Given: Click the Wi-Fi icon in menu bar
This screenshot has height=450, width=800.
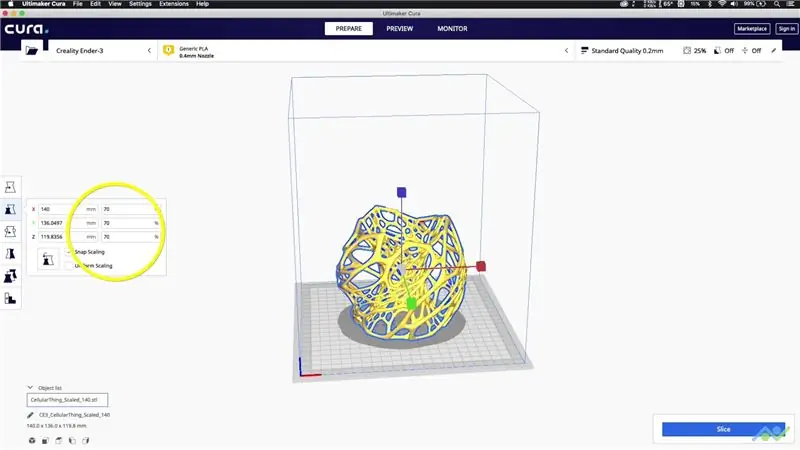Looking at the screenshot, I should [722, 4].
